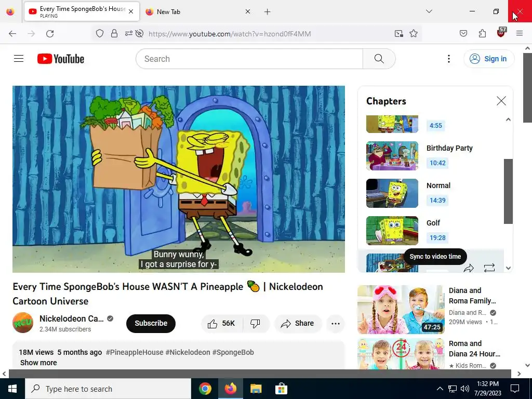
Task: Dislike the video thumbs-down
Action: coord(256,323)
